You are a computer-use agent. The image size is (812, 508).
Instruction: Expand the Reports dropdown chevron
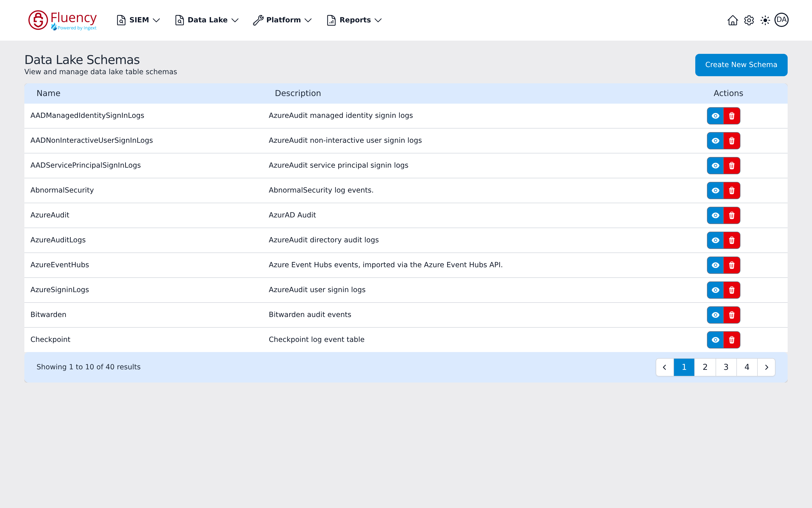[378, 21]
